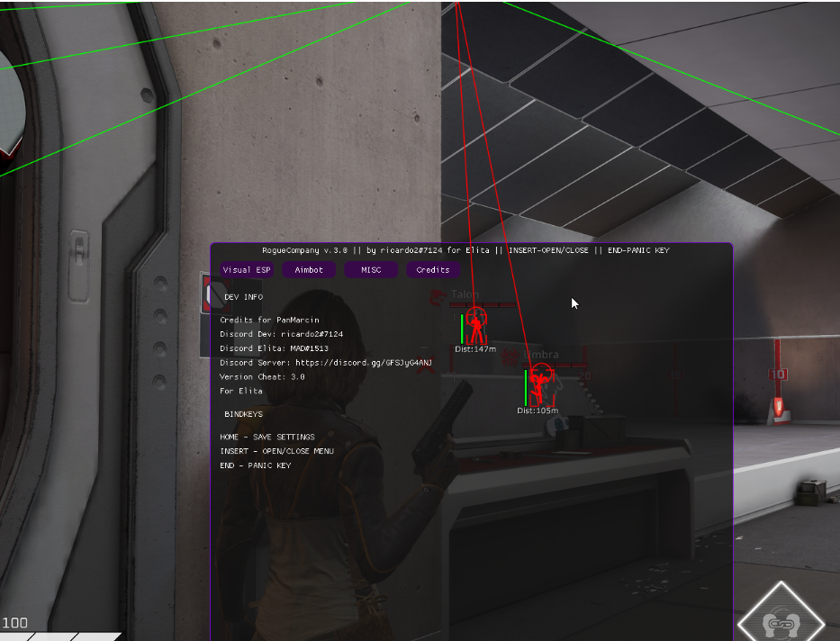840x641 pixels.
Task: Click the discord.gg server link
Action: pyautogui.click(x=364, y=363)
